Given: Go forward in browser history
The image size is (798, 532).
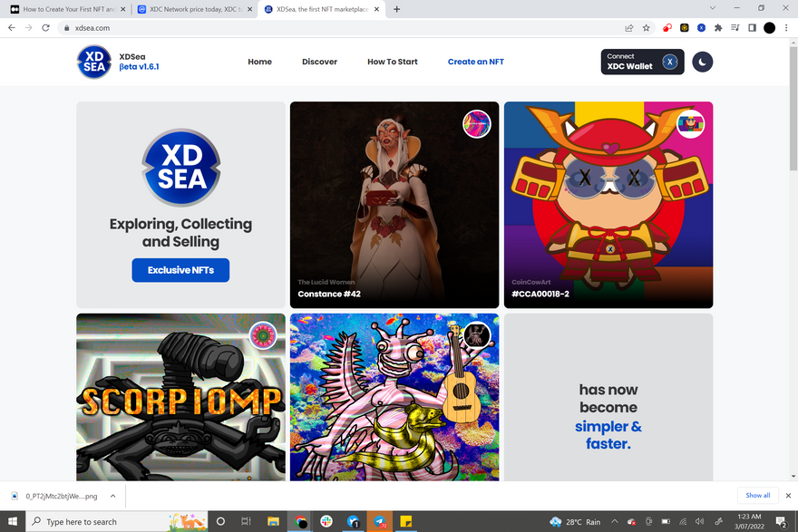Looking at the screenshot, I should click(x=28, y=28).
